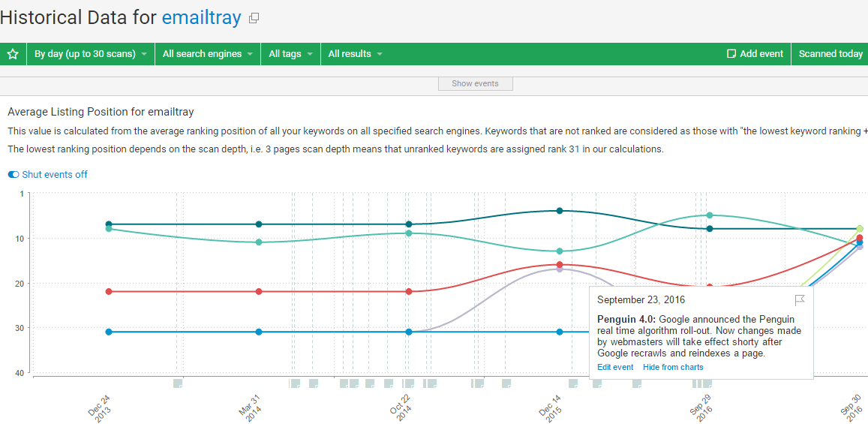Click the Add event button
This screenshot has width=868, height=424.
click(755, 54)
